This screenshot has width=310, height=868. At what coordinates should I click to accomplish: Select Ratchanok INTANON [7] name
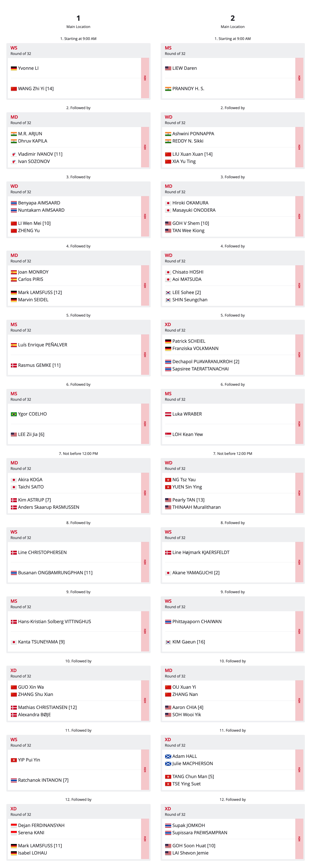pyautogui.click(x=43, y=780)
